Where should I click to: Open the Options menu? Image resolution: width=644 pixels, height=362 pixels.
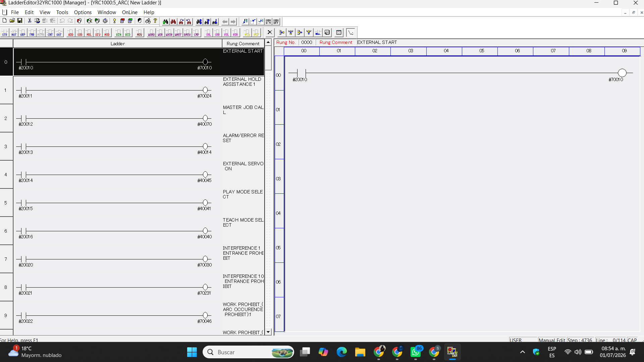[x=83, y=12]
